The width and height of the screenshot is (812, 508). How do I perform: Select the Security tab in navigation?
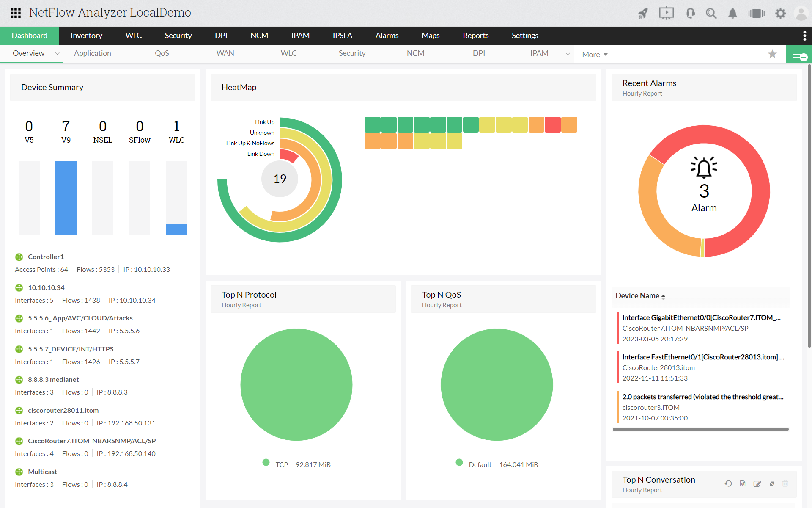(178, 35)
